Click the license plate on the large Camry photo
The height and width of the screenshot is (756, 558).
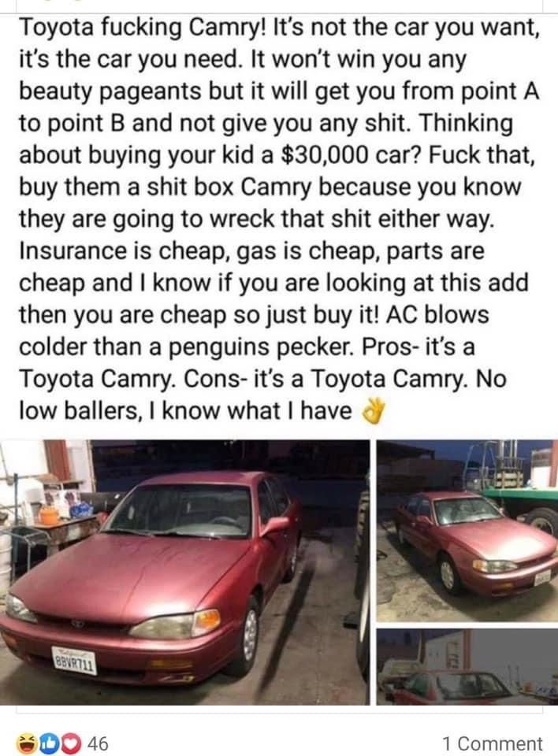tap(74, 661)
